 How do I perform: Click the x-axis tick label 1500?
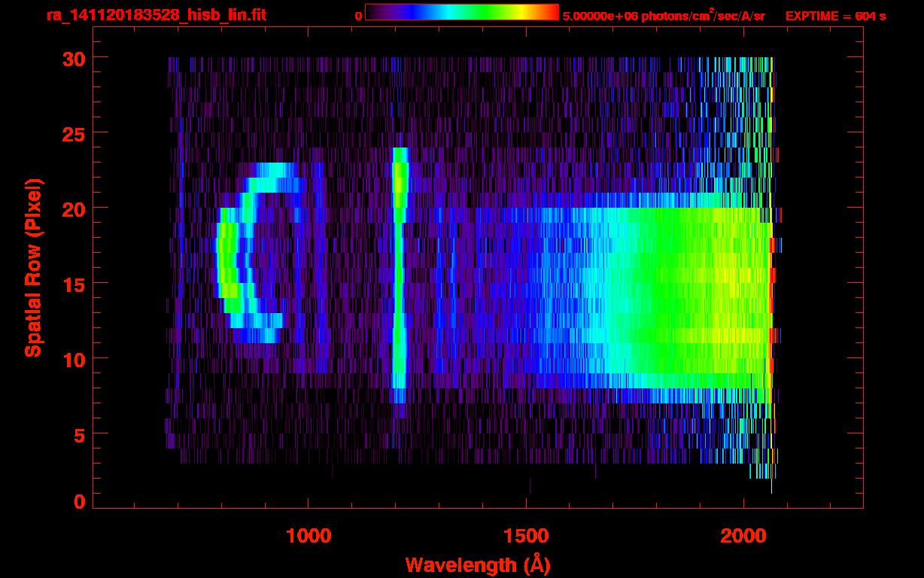[x=526, y=536]
